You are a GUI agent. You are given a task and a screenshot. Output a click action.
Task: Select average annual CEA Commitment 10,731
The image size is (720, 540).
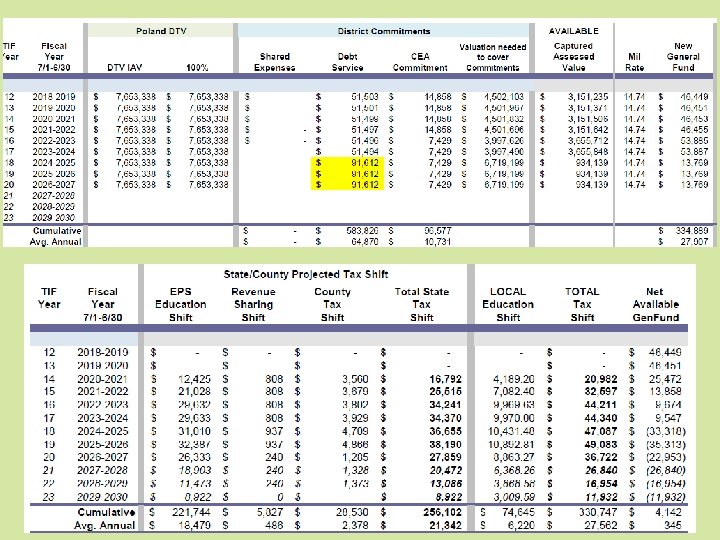coord(438,242)
